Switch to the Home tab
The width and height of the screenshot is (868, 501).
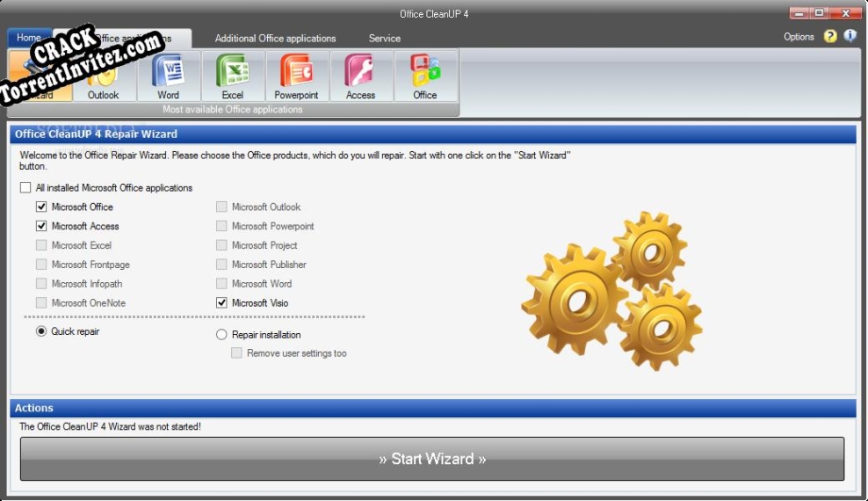click(29, 38)
